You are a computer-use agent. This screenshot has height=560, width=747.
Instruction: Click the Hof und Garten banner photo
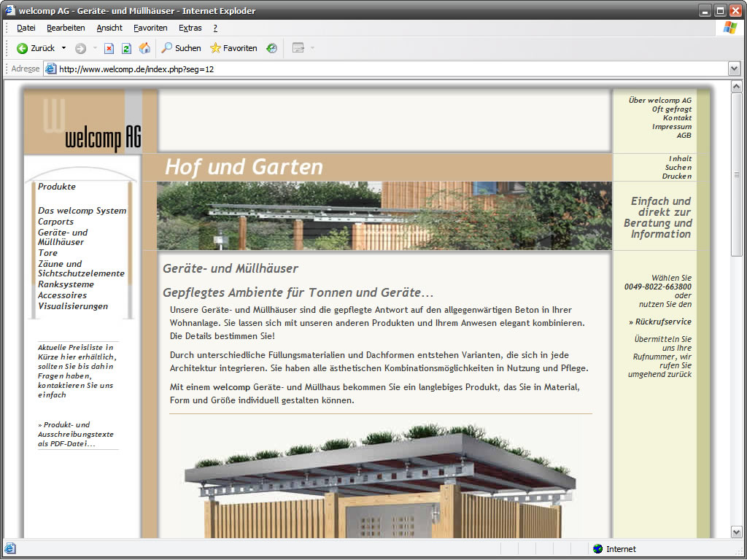[x=384, y=216]
